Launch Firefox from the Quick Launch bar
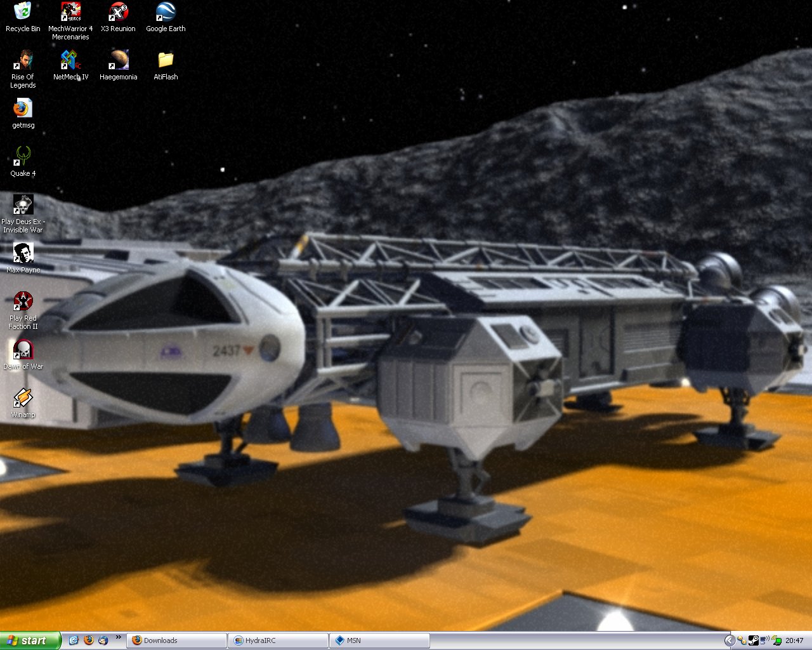This screenshot has height=650, width=812. [x=88, y=640]
